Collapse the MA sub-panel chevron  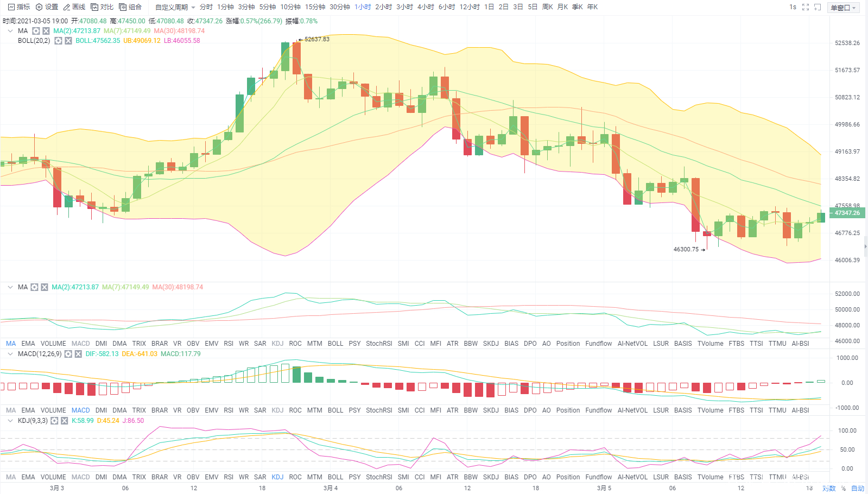pyautogui.click(x=10, y=287)
